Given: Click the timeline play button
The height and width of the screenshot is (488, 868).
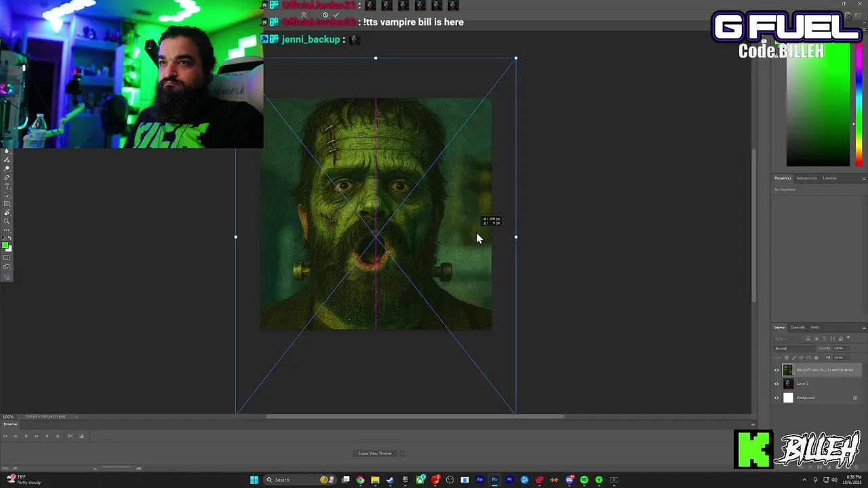Looking at the screenshot, I should point(26,436).
